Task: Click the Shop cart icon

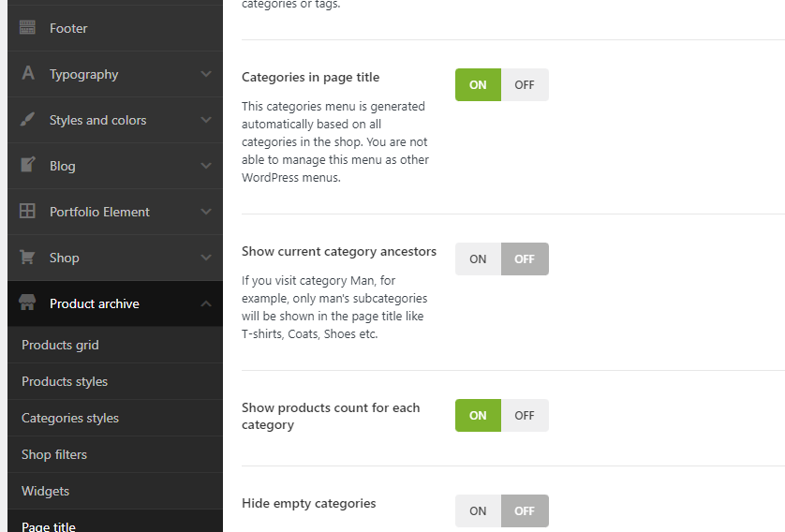Action: pyautogui.click(x=28, y=258)
